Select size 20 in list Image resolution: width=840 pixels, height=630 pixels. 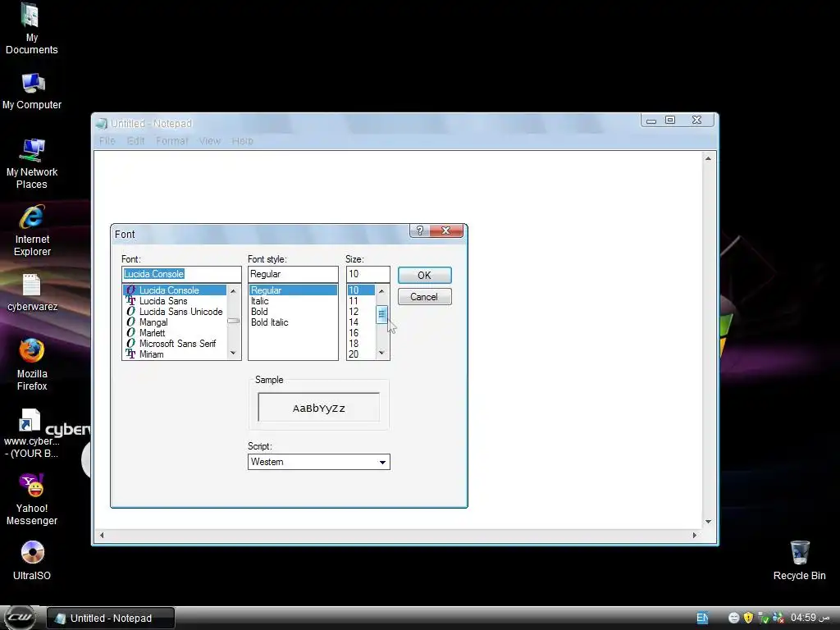click(x=361, y=354)
